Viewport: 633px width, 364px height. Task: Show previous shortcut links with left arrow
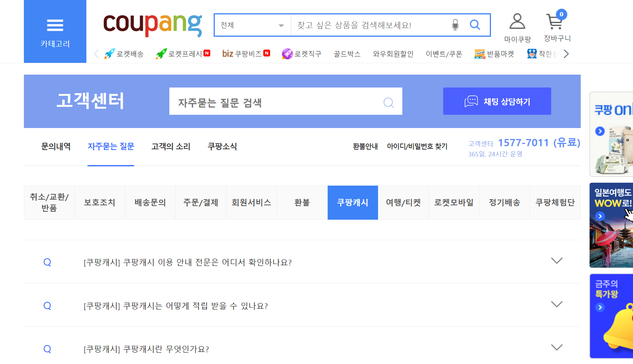click(x=96, y=54)
